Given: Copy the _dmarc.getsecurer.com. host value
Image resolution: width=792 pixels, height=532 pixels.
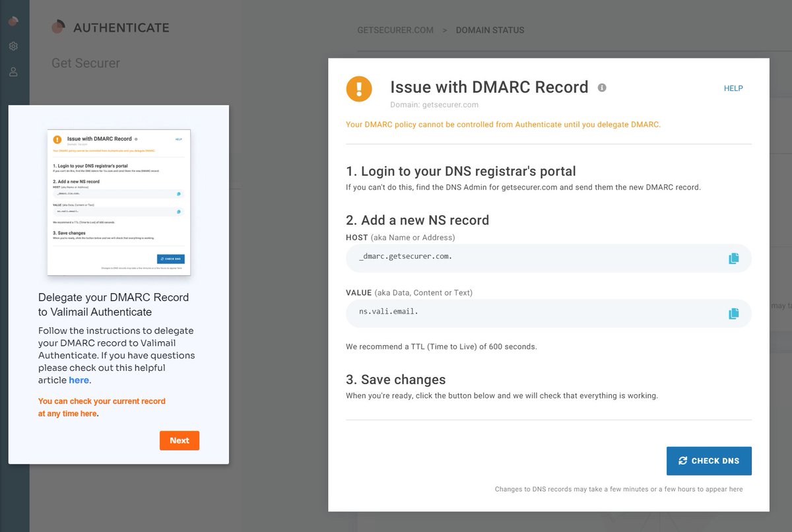Looking at the screenshot, I should [733, 259].
